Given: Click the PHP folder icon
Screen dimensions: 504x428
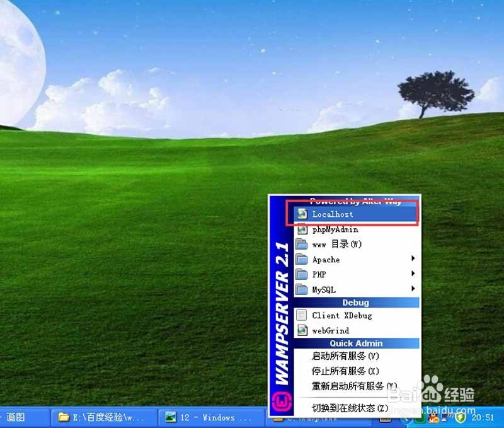Looking at the screenshot, I should pos(302,274).
